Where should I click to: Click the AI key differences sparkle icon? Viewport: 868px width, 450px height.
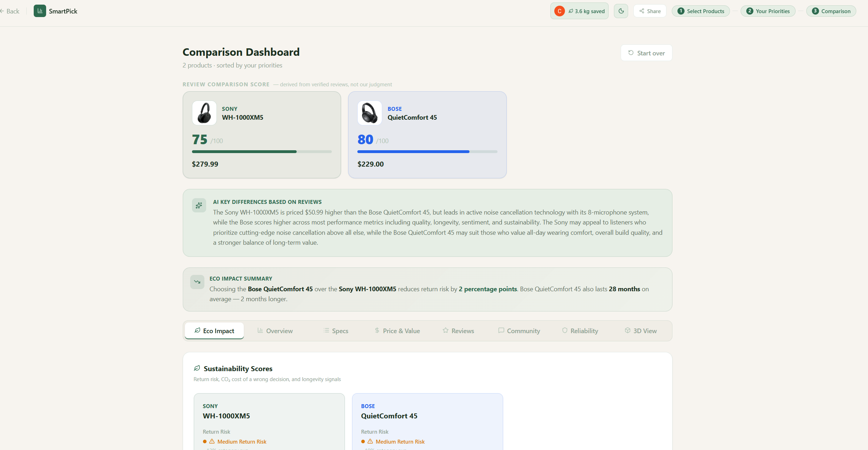[199, 205]
